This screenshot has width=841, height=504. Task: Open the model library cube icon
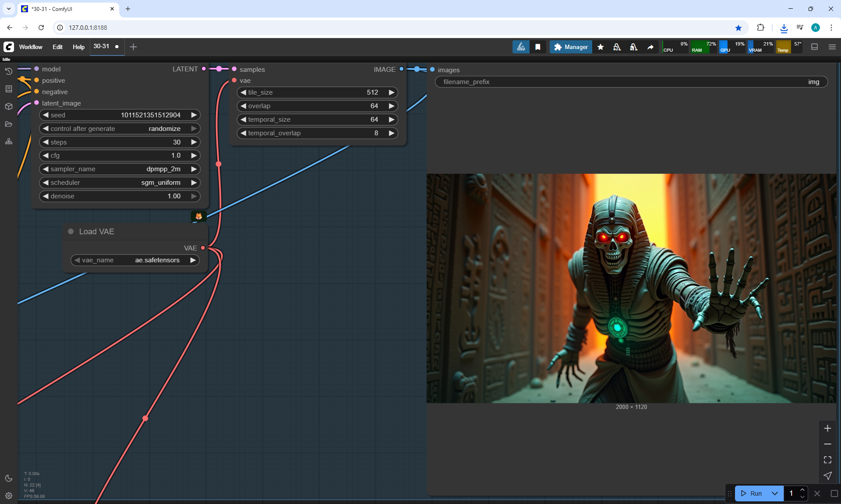tap(9, 106)
